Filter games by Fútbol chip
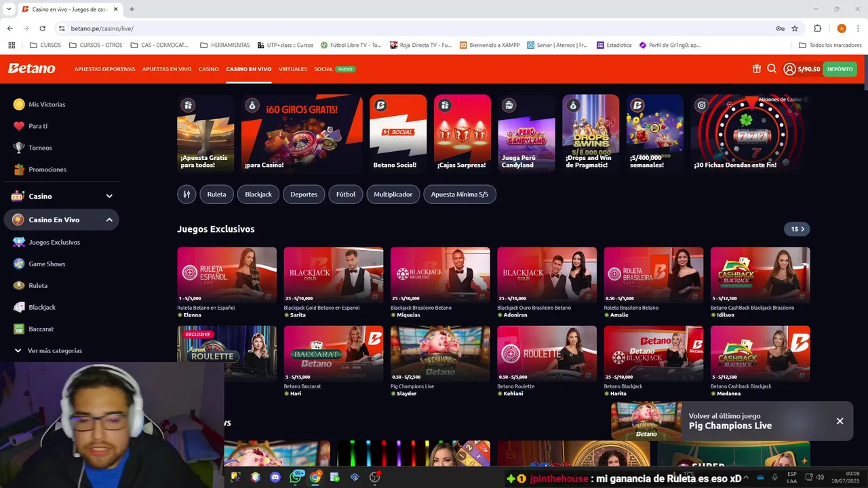 [346, 194]
